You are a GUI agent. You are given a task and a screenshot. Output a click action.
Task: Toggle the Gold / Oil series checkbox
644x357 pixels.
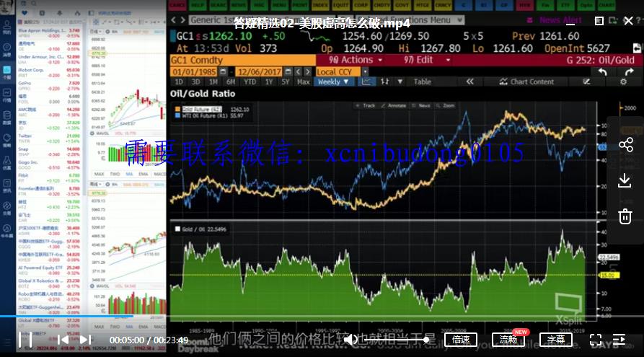[x=177, y=229]
